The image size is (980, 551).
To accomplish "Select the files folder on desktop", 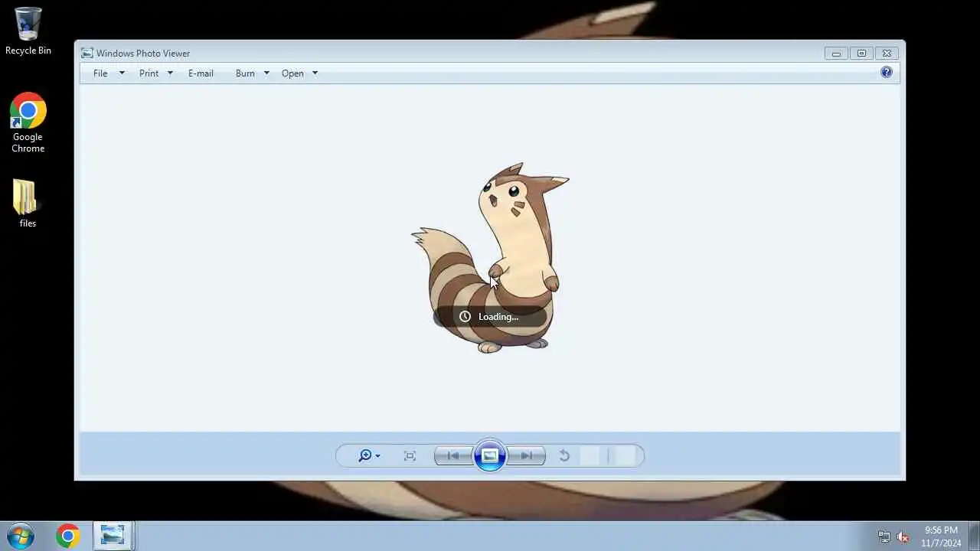I will pyautogui.click(x=28, y=204).
